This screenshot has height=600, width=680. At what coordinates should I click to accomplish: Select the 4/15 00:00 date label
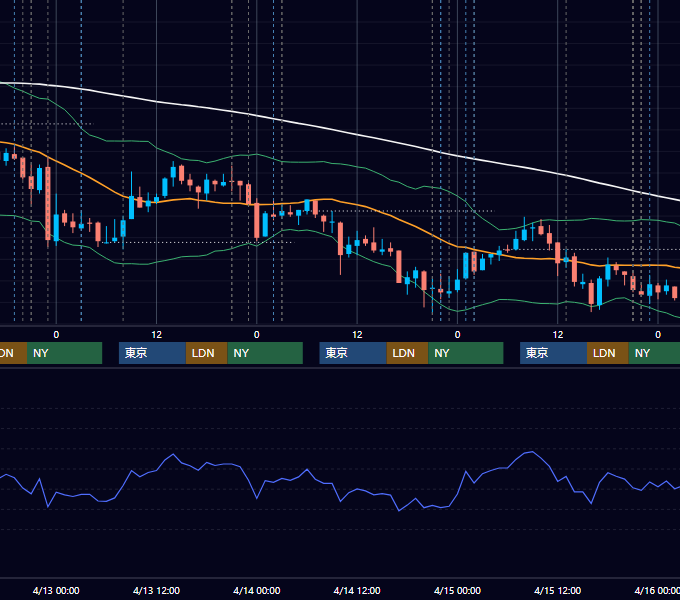(457, 590)
